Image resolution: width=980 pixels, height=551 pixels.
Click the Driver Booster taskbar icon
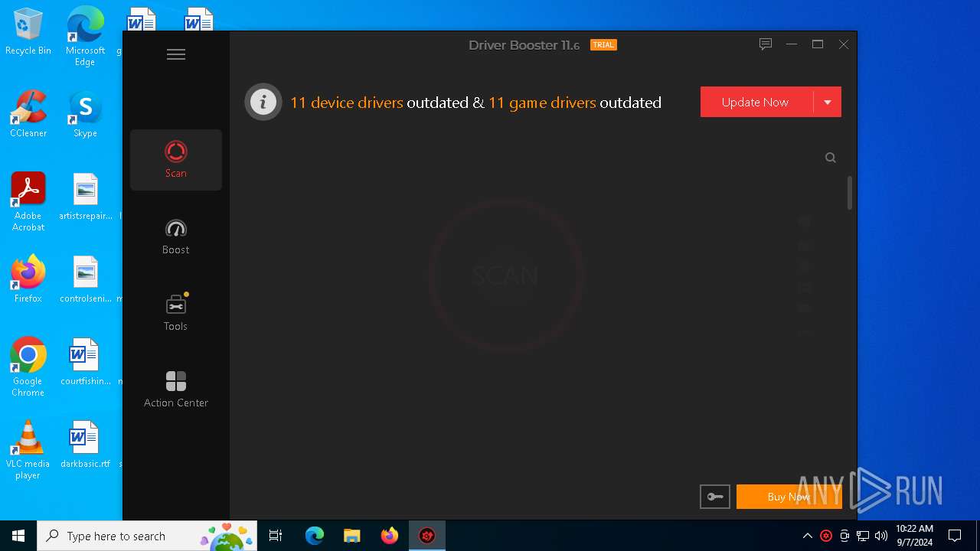pos(427,536)
